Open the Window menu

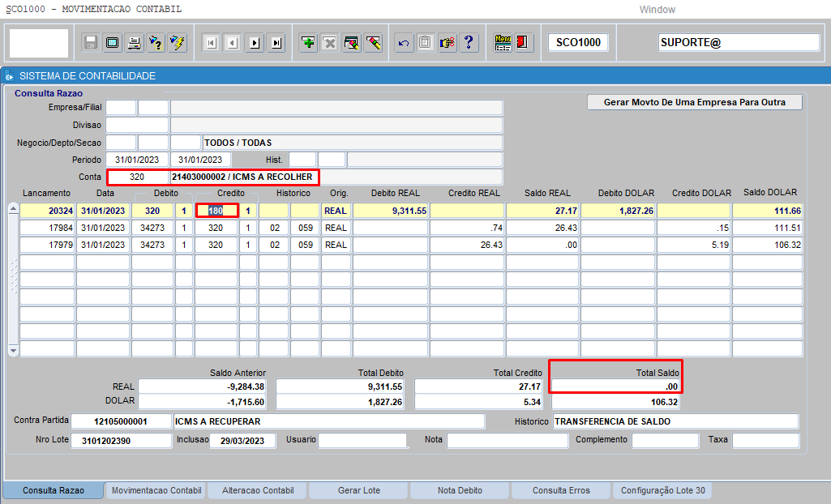click(x=658, y=10)
